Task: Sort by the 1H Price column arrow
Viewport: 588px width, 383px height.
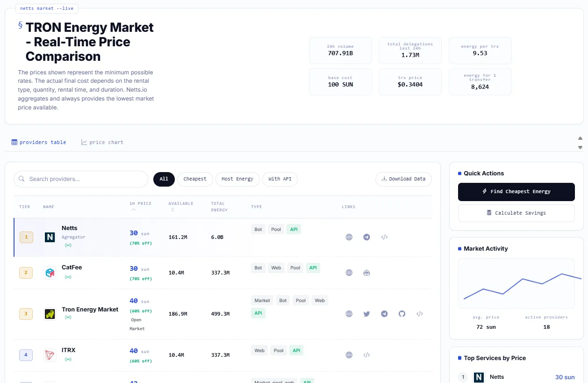Action: (x=134, y=210)
